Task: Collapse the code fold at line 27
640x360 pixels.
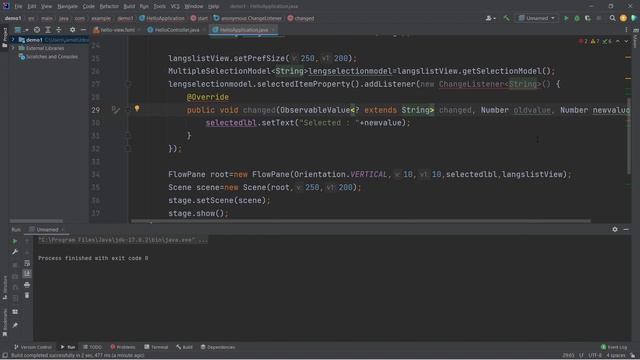Action: click(128, 84)
